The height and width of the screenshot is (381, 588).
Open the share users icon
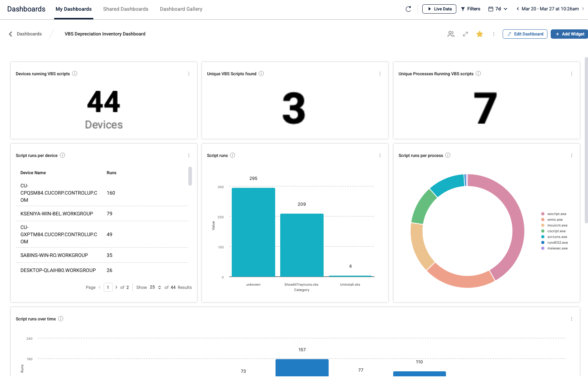(451, 34)
